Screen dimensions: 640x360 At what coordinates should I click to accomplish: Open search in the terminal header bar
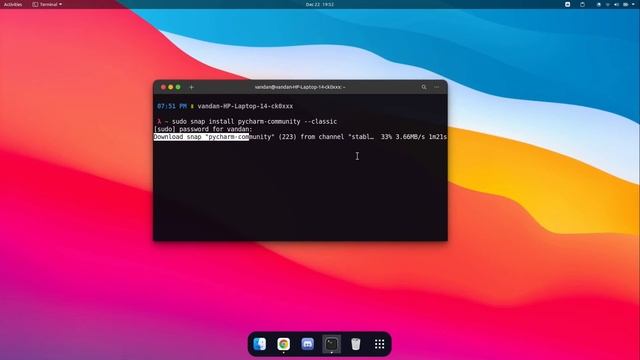[x=424, y=87]
